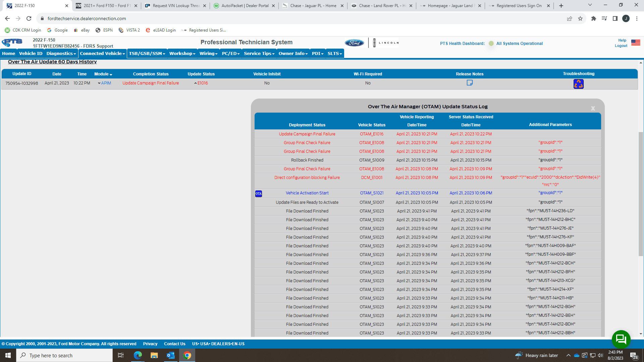Expand the APIM module chevron
The height and width of the screenshot is (362, 644).
pyautogui.click(x=99, y=83)
